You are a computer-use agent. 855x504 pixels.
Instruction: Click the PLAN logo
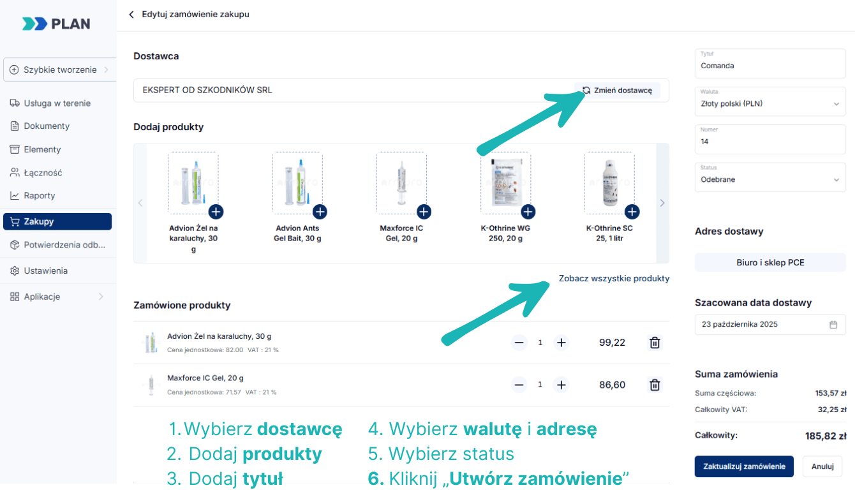click(x=56, y=24)
